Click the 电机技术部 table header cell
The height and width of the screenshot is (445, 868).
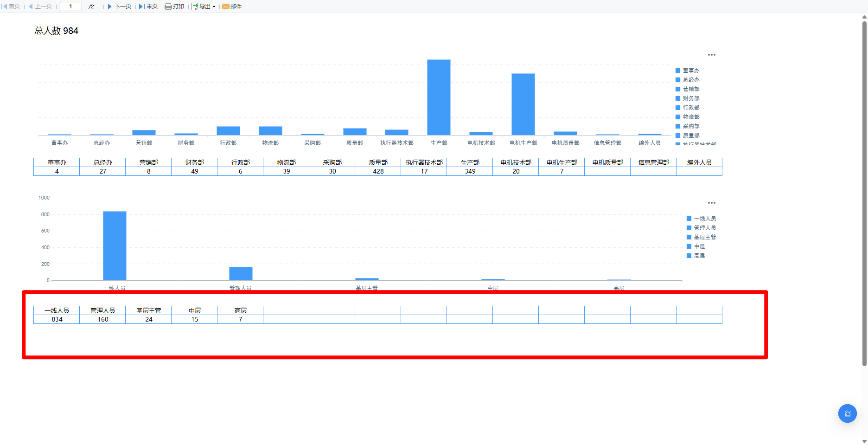pos(516,162)
